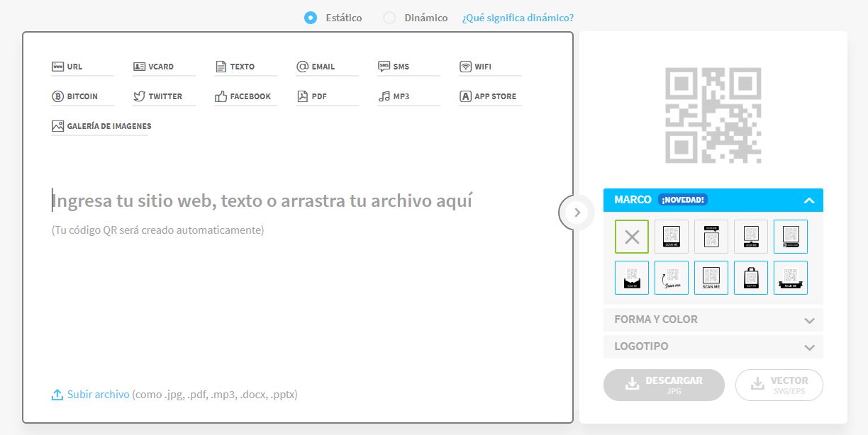868x435 pixels.
Task: Click the Subir archivo upload link
Action: click(91, 395)
